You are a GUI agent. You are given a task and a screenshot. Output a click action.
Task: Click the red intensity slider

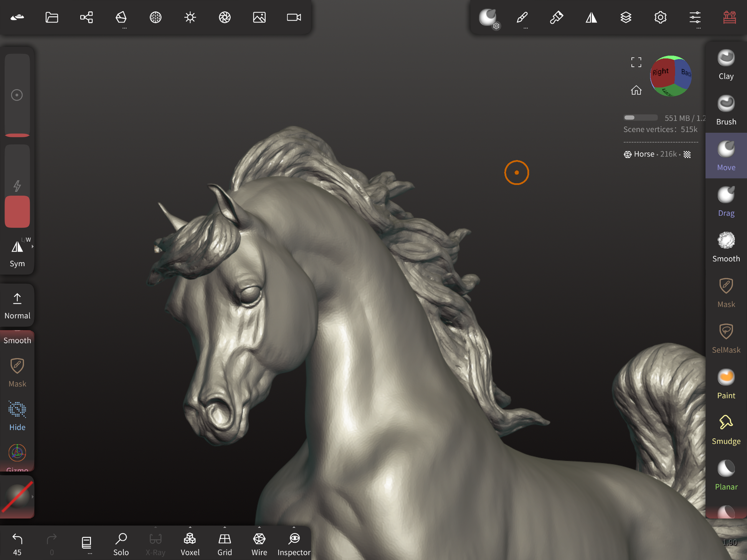point(17,212)
